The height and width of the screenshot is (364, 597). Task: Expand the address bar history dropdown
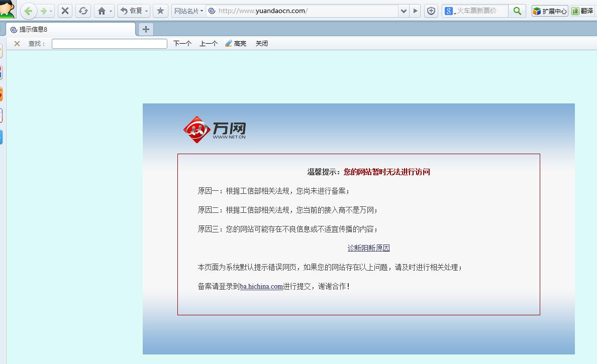pos(404,11)
